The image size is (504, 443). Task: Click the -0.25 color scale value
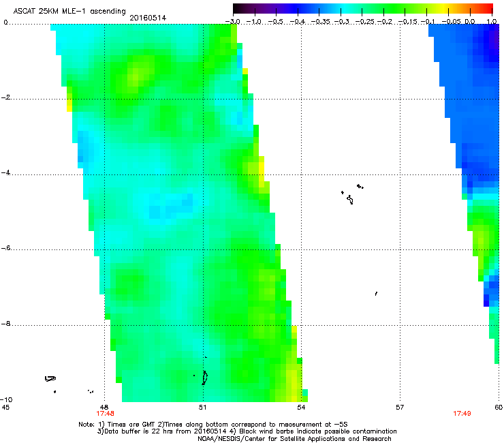(x=365, y=22)
